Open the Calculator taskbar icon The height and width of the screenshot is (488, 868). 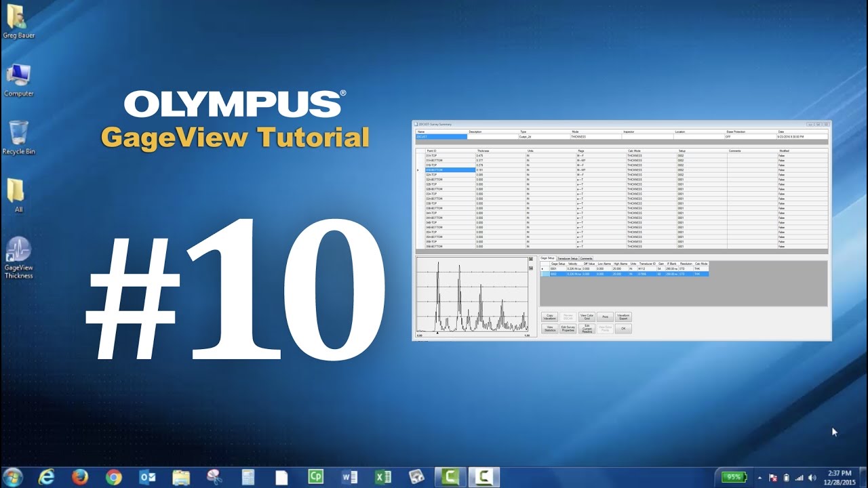[248, 477]
